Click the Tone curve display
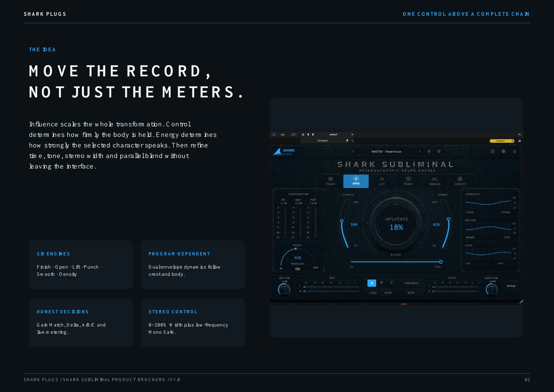 [489, 253]
